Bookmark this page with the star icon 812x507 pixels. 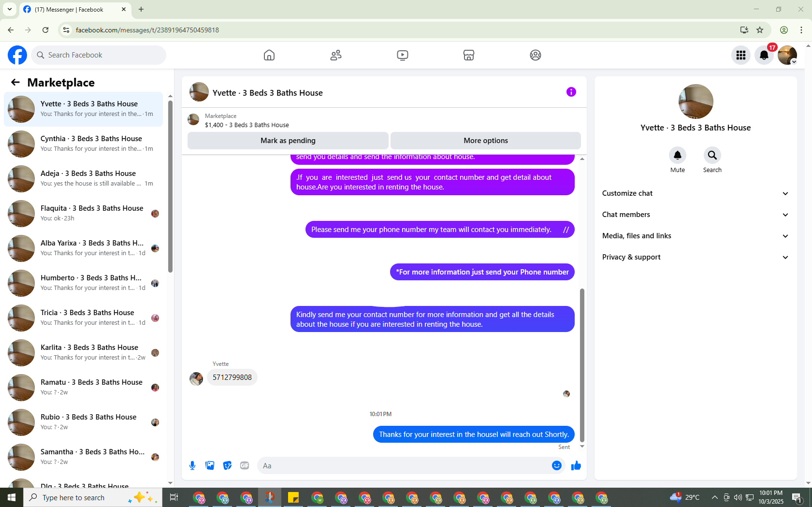click(x=760, y=30)
